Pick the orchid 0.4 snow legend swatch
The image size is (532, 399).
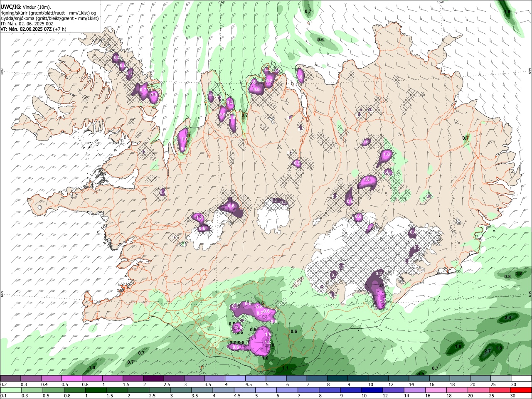point(52,379)
